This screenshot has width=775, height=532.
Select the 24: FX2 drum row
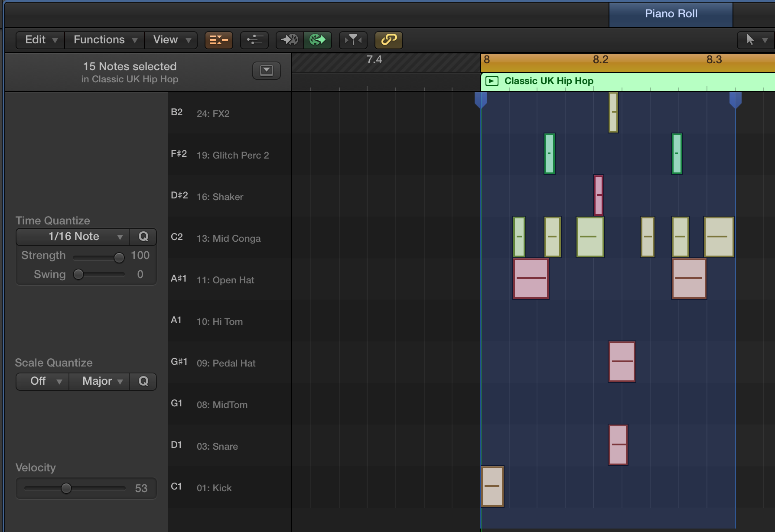(x=230, y=113)
